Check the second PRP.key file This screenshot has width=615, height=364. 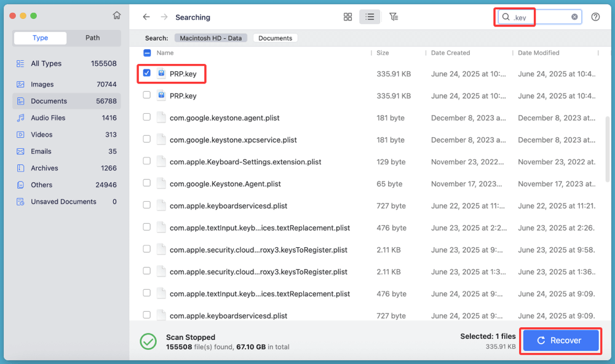pos(146,95)
